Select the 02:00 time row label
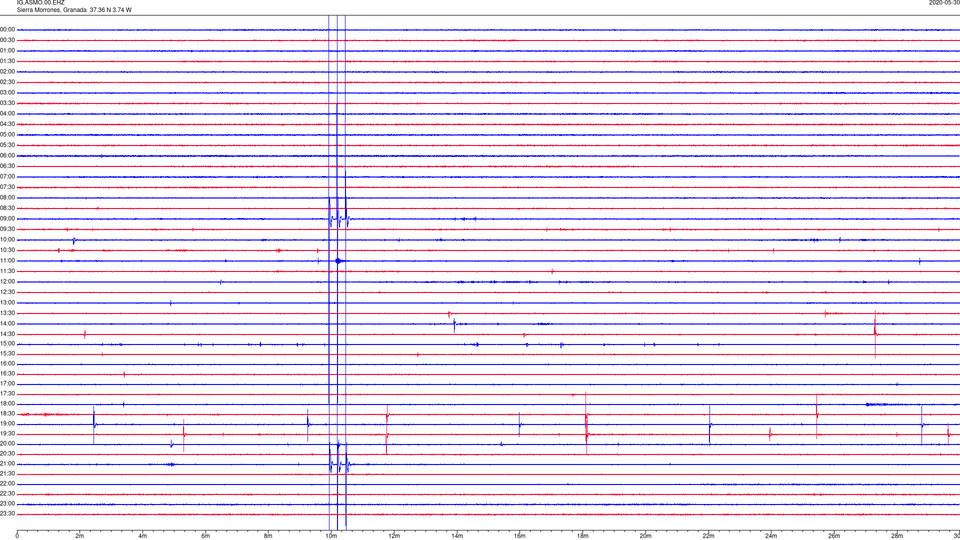 point(7,72)
